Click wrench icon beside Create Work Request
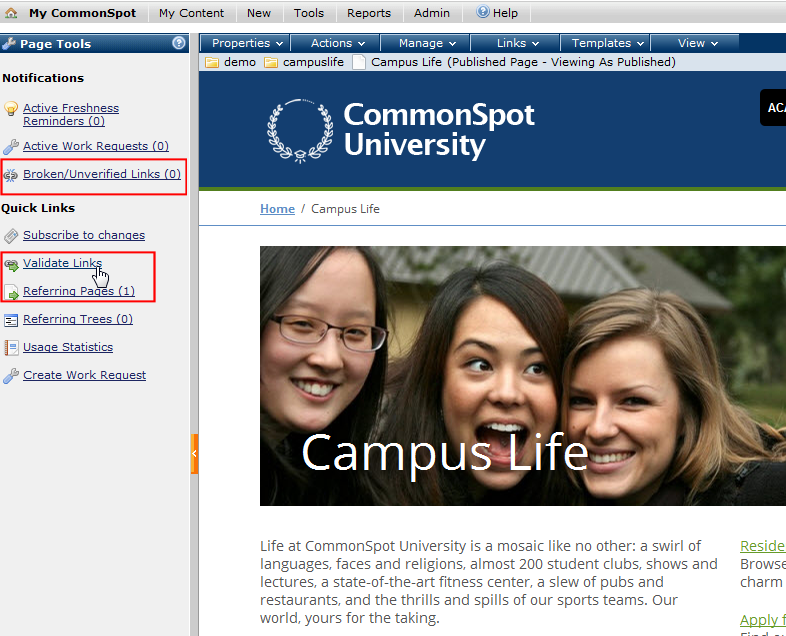The image size is (786, 636). (11, 375)
